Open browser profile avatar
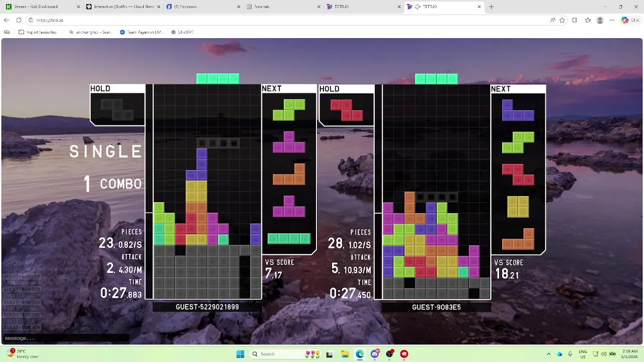 coord(600,20)
